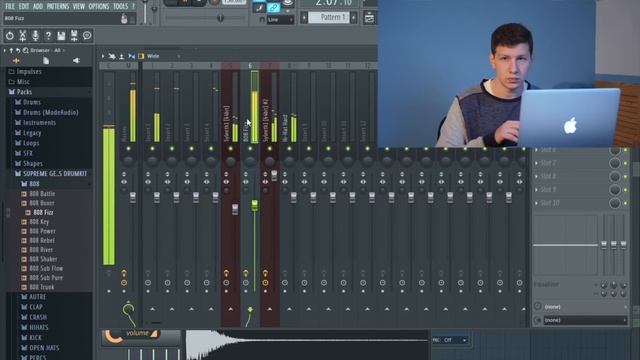Toggle the Slot 10 enable LED
The width and height of the screenshot is (640, 360).
click(x=625, y=203)
